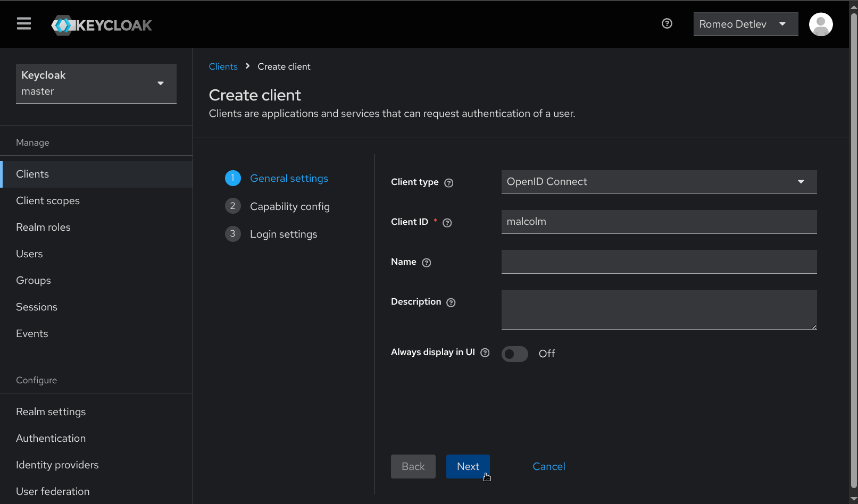The width and height of the screenshot is (858, 504).
Task: Open Sessions in the sidebar
Action: pos(96,307)
